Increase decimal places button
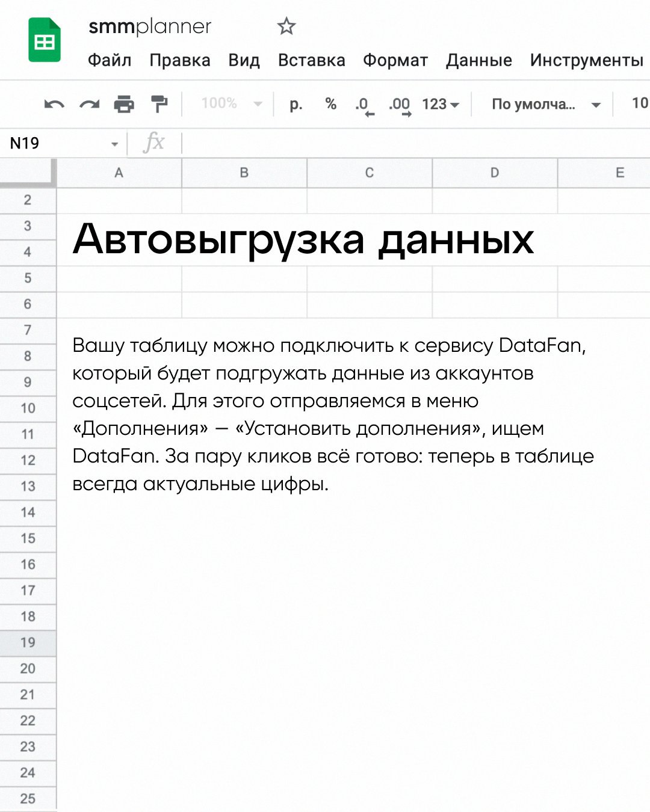 [x=400, y=105]
